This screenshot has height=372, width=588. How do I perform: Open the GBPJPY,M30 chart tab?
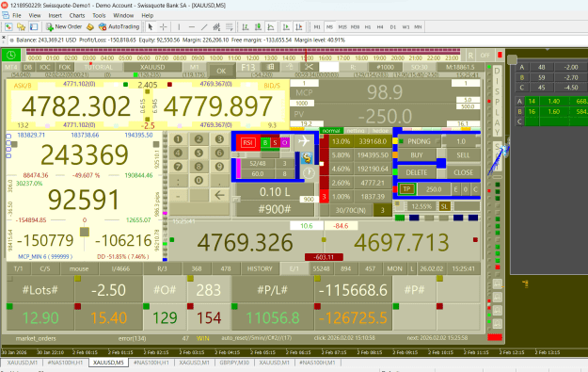coord(234,363)
